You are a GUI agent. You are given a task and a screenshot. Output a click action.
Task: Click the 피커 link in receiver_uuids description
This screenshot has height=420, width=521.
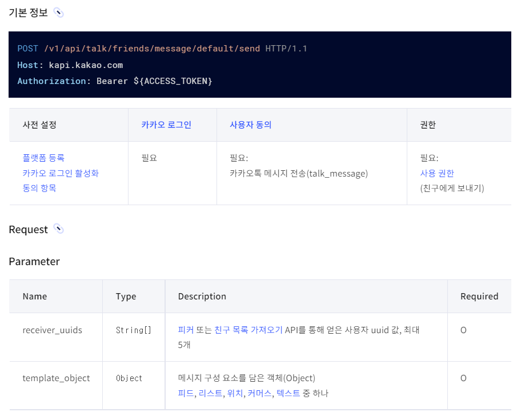click(186, 330)
